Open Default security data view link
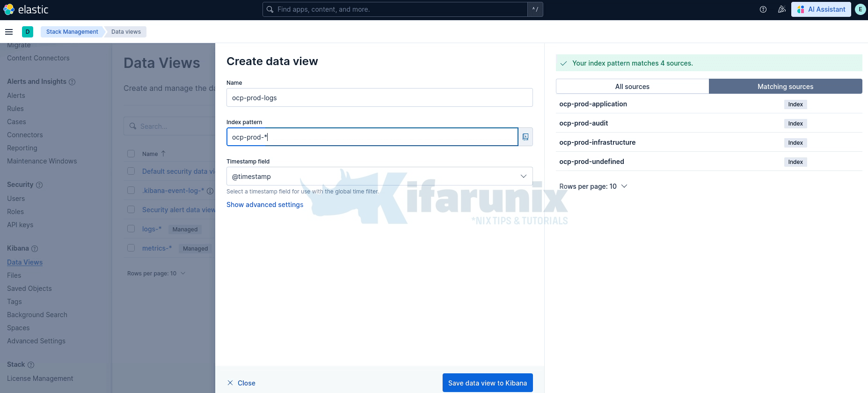This screenshot has width=868, height=393. [x=178, y=171]
